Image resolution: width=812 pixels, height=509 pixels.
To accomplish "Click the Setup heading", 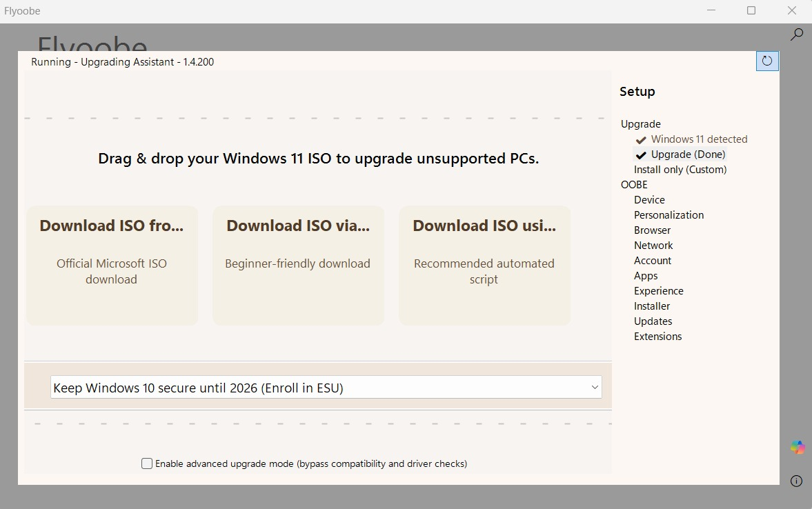I will [637, 92].
